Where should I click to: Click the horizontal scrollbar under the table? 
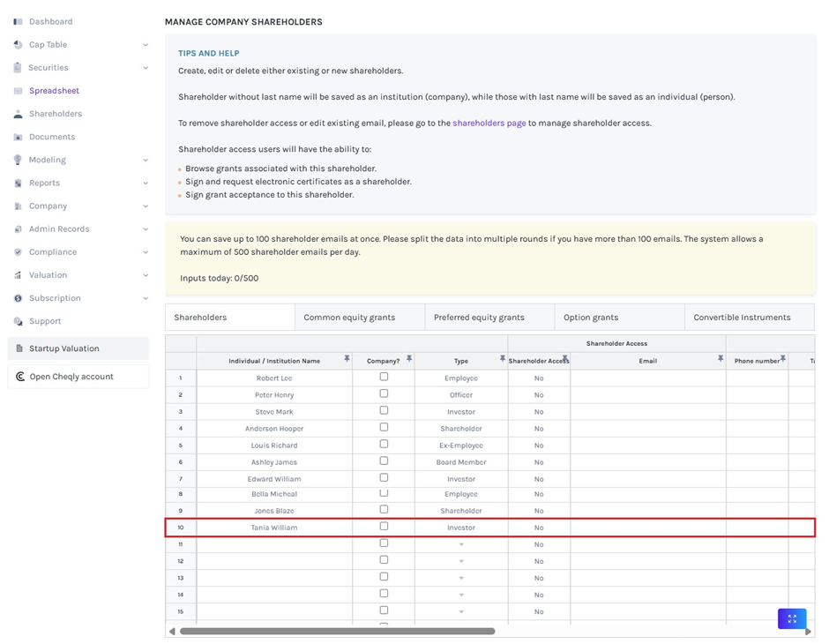(x=337, y=631)
